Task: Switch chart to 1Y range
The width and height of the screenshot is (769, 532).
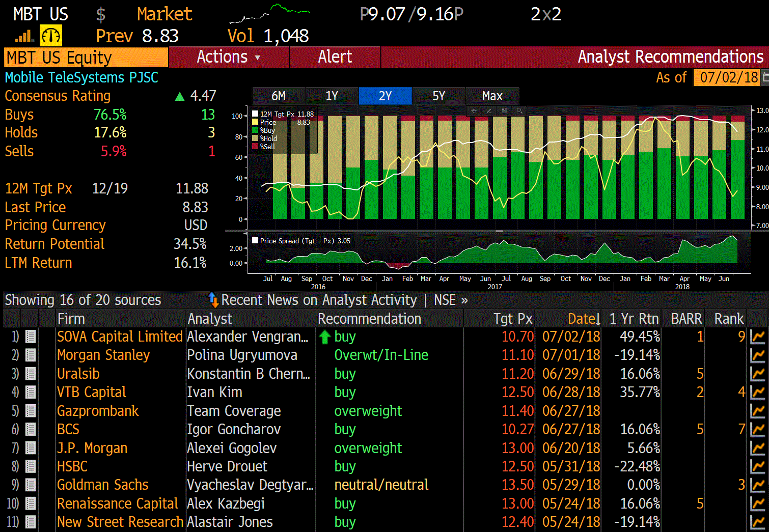Action: click(332, 96)
